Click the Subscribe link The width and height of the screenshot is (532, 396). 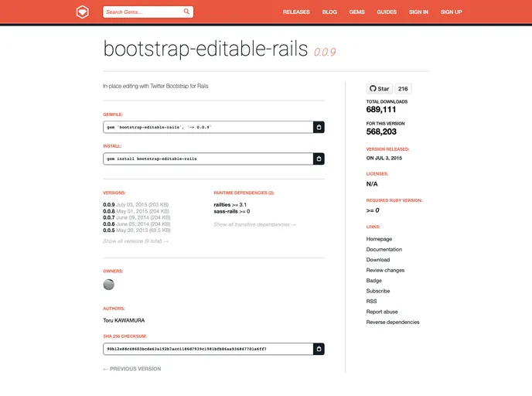coord(378,291)
